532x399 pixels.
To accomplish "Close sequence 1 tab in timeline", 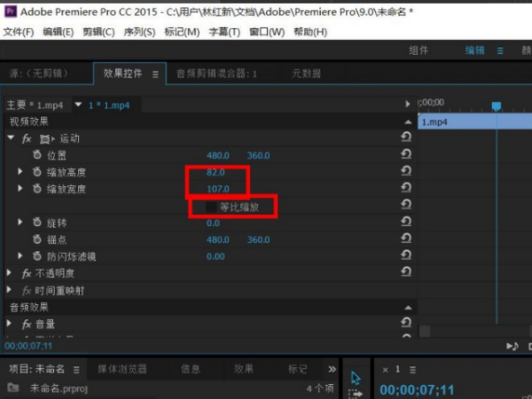I will coord(385,370).
